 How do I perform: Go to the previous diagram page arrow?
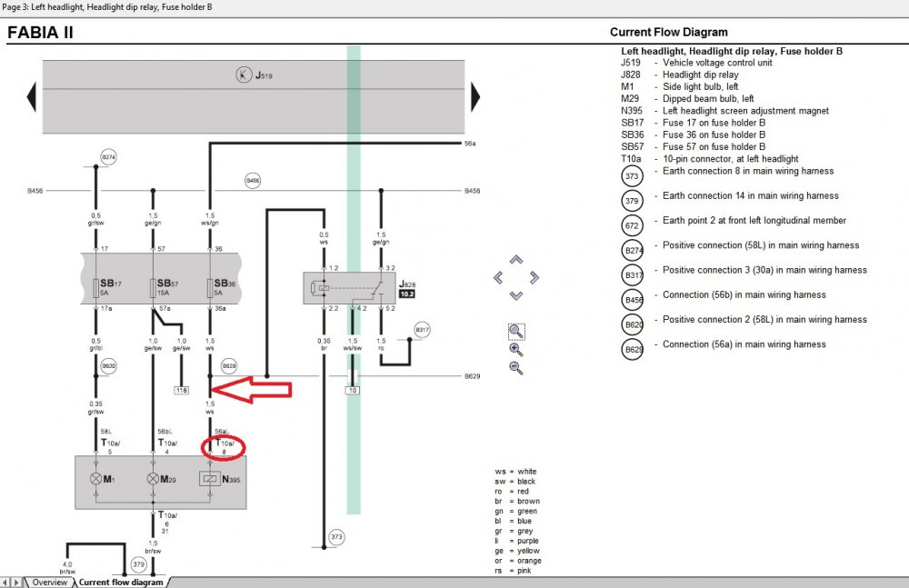(x=32, y=96)
